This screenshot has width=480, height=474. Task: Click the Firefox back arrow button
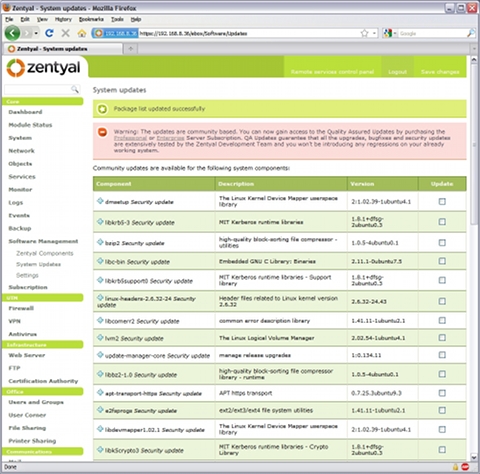click(x=12, y=33)
